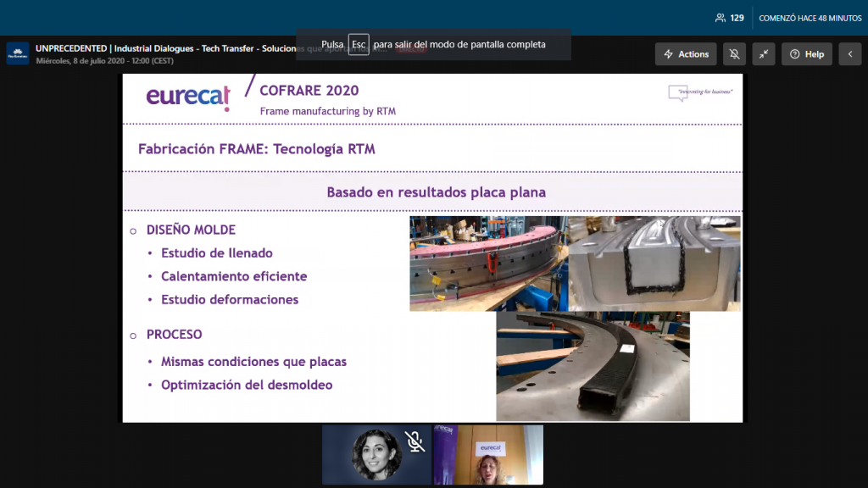
Task: Click the 'Frame manufacturing by RTM' subtitle
Action: 328,111
